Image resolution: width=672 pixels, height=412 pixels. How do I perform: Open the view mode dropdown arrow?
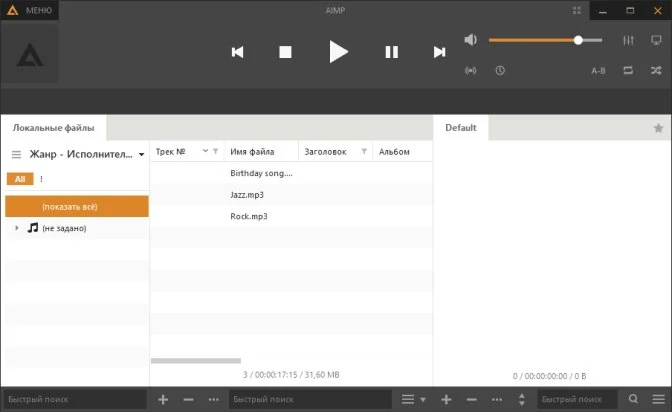[x=423, y=400]
